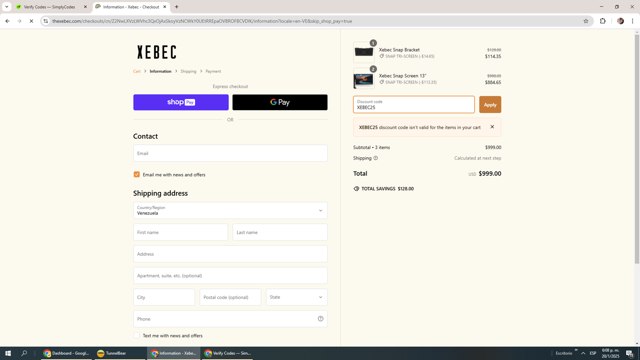The image size is (640, 360).
Task: Check Text me with news and offers
Action: 137,336
